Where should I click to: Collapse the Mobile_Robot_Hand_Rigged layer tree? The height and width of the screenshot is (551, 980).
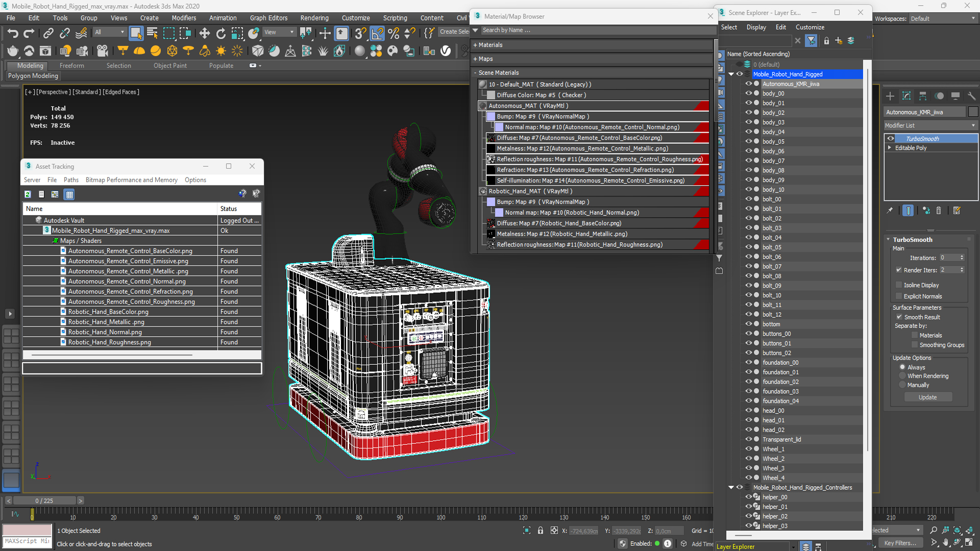pos(731,74)
